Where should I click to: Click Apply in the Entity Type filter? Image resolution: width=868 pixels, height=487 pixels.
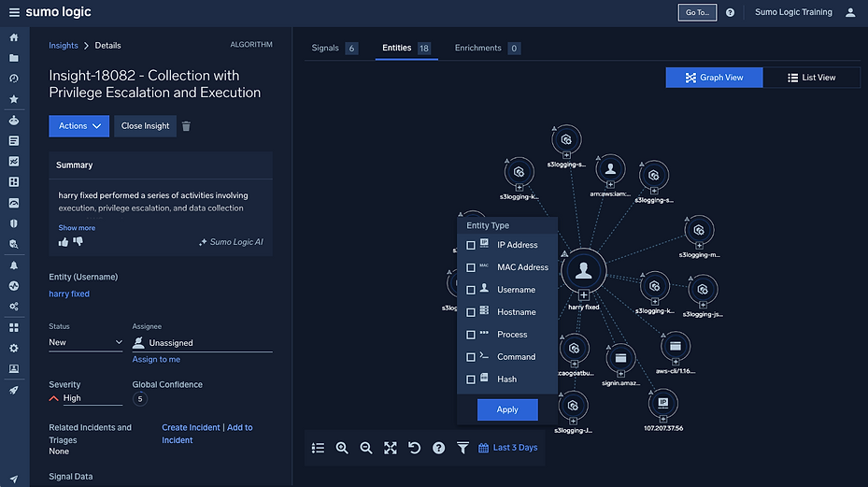(507, 409)
